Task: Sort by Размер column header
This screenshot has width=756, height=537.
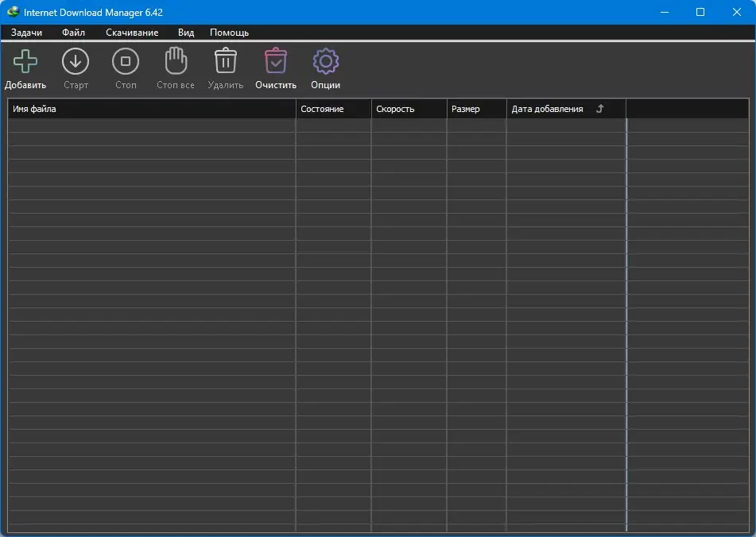Action: pos(477,109)
